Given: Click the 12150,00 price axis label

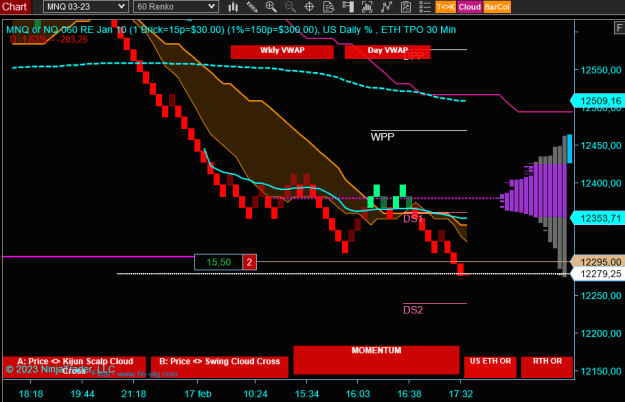Looking at the screenshot, I should coord(601,371).
